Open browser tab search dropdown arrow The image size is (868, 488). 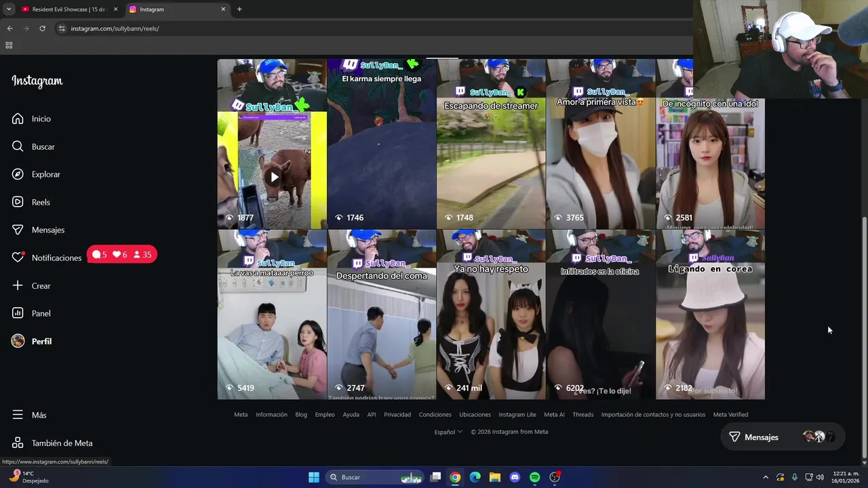click(x=9, y=9)
